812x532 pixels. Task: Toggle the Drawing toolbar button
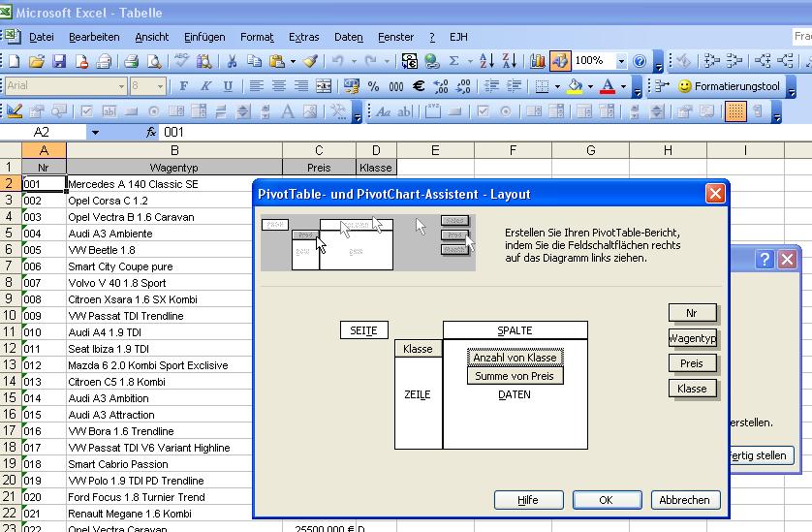pyautogui.click(x=560, y=61)
